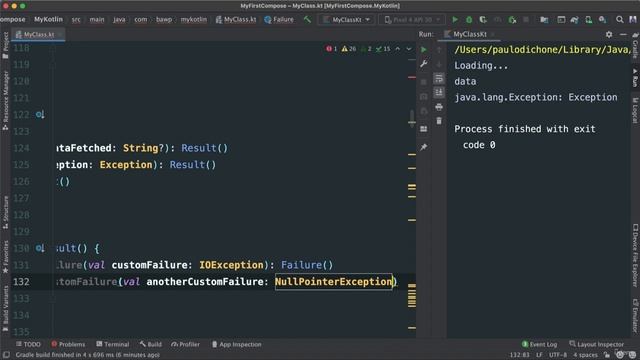The width and height of the screenshot is (640, 360).
Task: Toggle the Build Variants side panel
Action: pyautogui.click(x=5, y=309)
